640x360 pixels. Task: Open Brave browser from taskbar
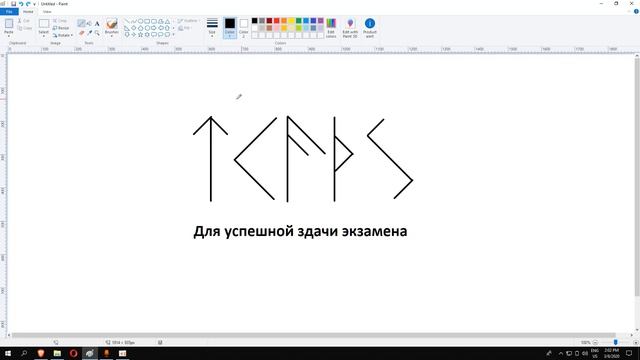pos(40,353)
